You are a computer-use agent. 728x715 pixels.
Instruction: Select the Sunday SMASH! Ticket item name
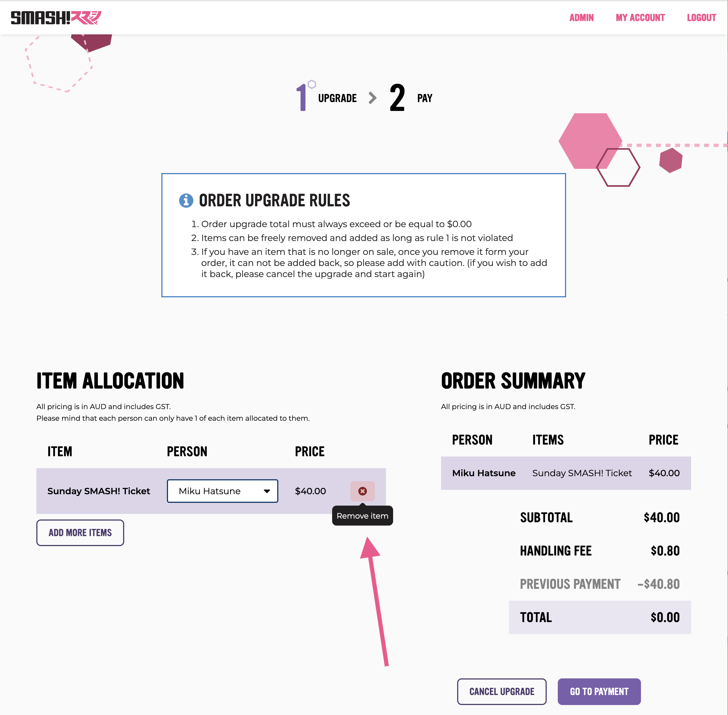tap(99, 491)
